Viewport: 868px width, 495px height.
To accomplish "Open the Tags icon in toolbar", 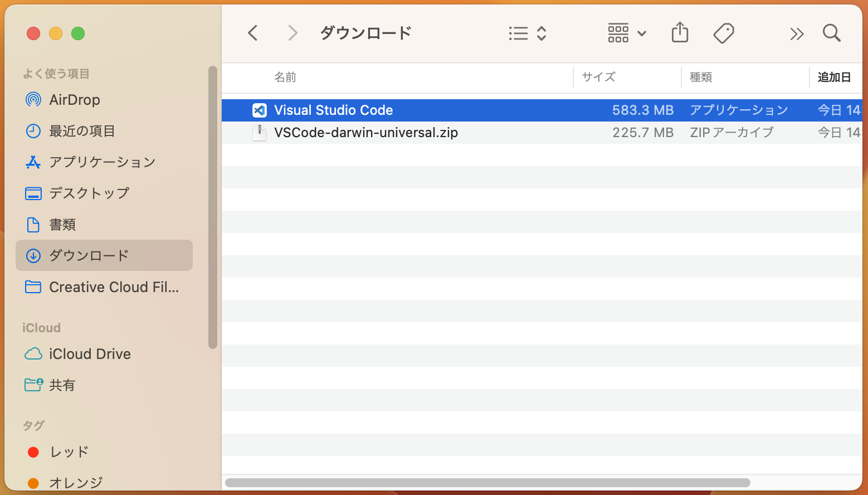I will (x=724, y=33).
